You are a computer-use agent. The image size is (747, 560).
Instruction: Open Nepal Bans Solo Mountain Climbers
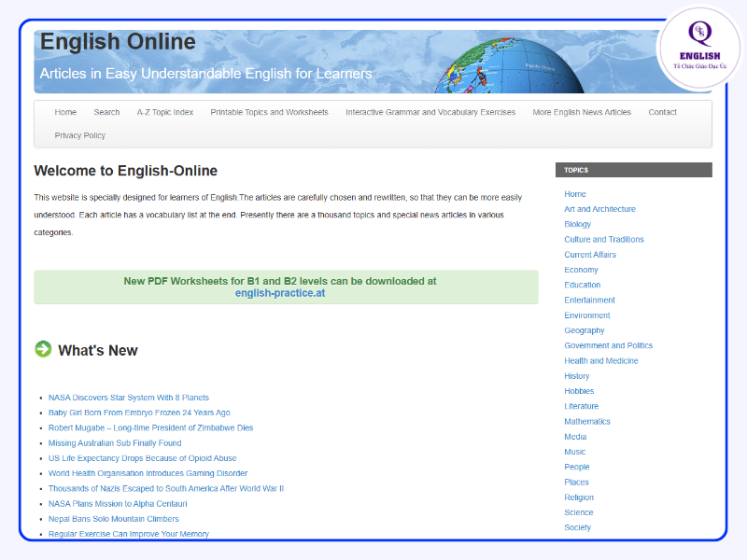(x=113, y=519)
